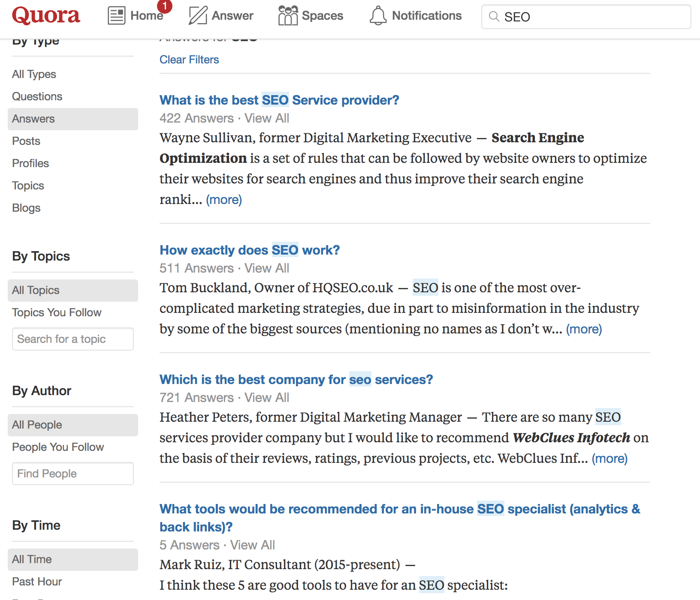The image size is (700, 600).
Task: View all 721 answers
Action: tap(267, 398)
